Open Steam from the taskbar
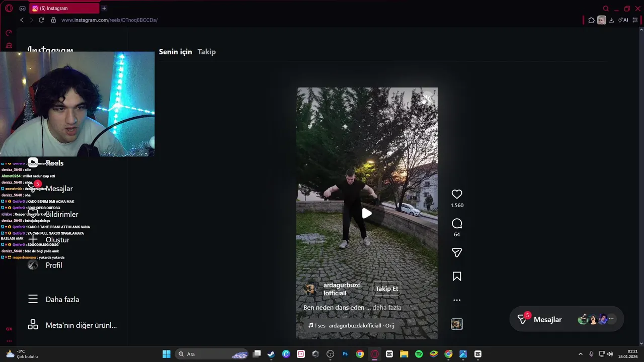 click(x=271, y=354)
